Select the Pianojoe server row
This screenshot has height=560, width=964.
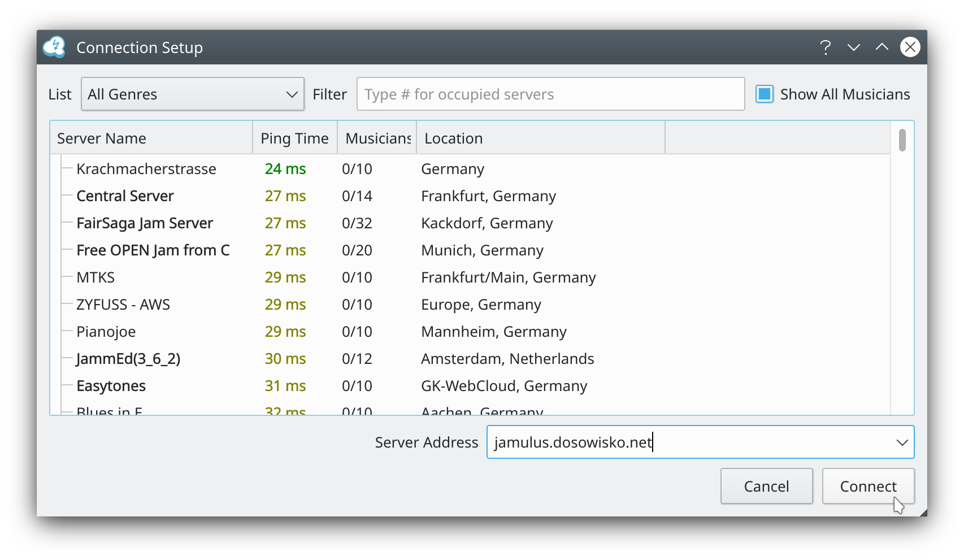(106, 332)
